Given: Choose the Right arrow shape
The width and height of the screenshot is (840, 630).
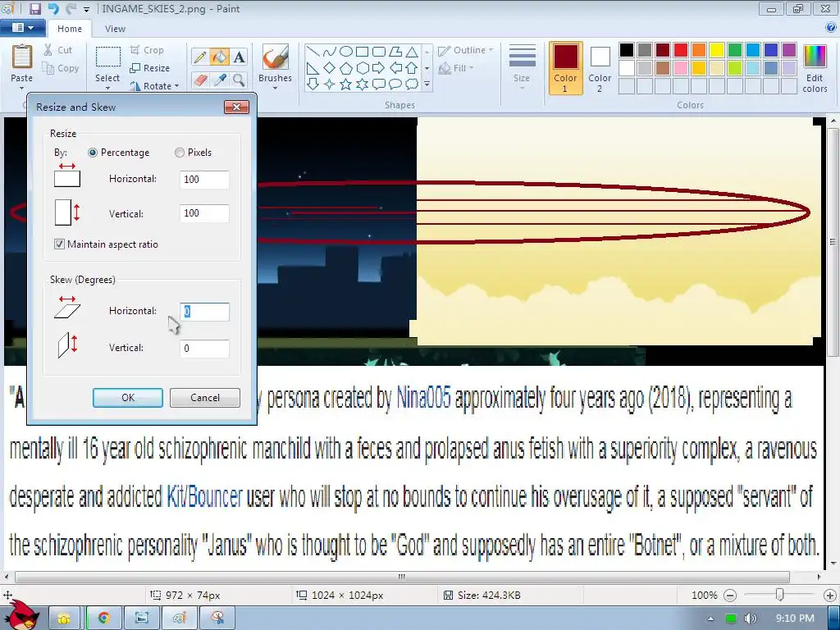Looking at the screenshot, I should [x=378, y=68].
